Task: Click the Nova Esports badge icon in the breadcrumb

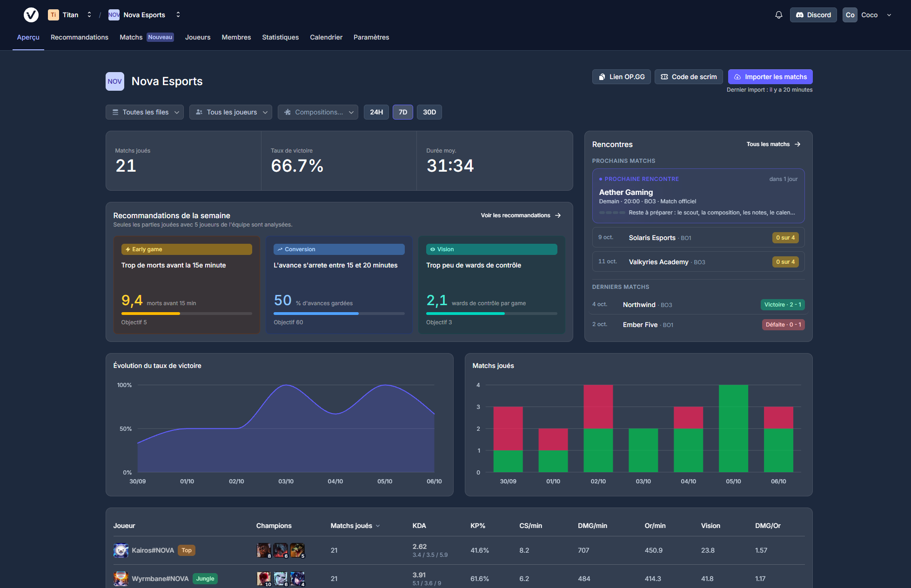Action: click(114, 15)
